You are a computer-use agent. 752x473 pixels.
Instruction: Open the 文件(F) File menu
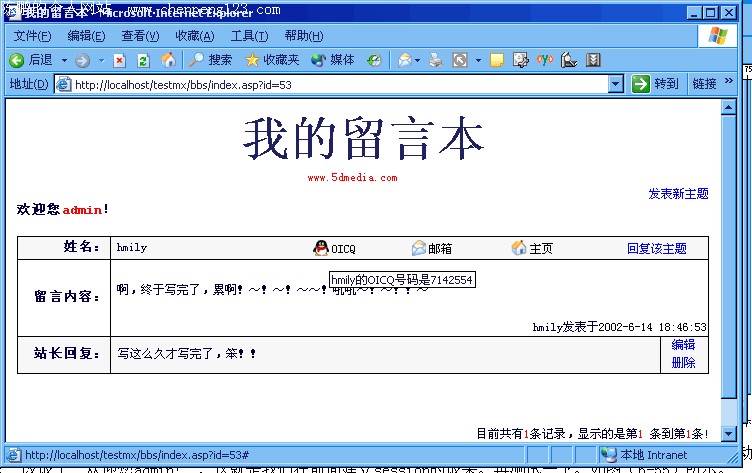point(32,36)
